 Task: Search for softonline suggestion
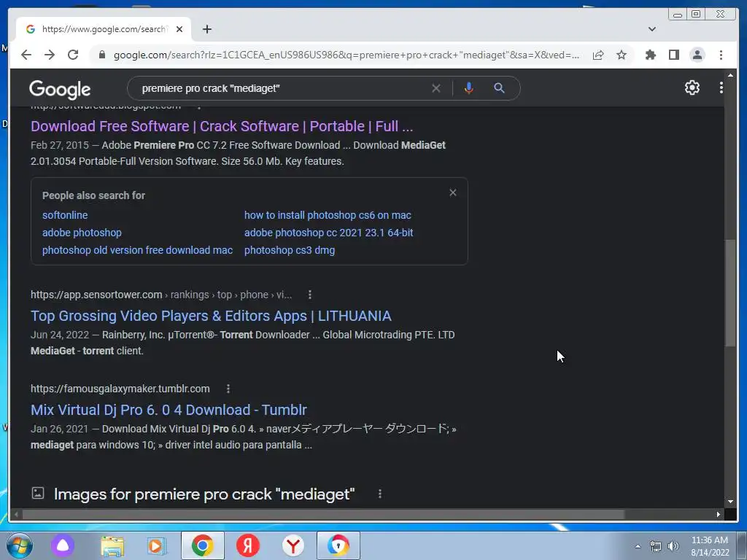click(x=65, y=215)
